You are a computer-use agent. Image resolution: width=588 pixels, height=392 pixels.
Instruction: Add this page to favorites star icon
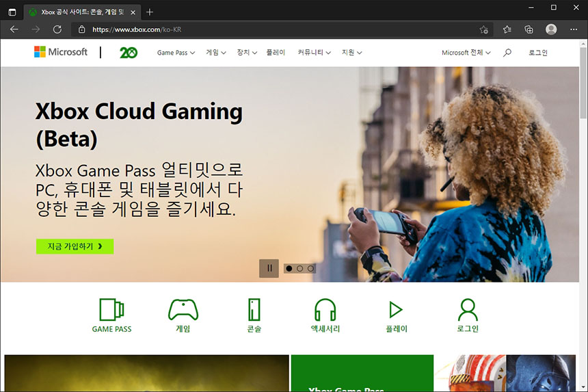[x=484, y=29]
